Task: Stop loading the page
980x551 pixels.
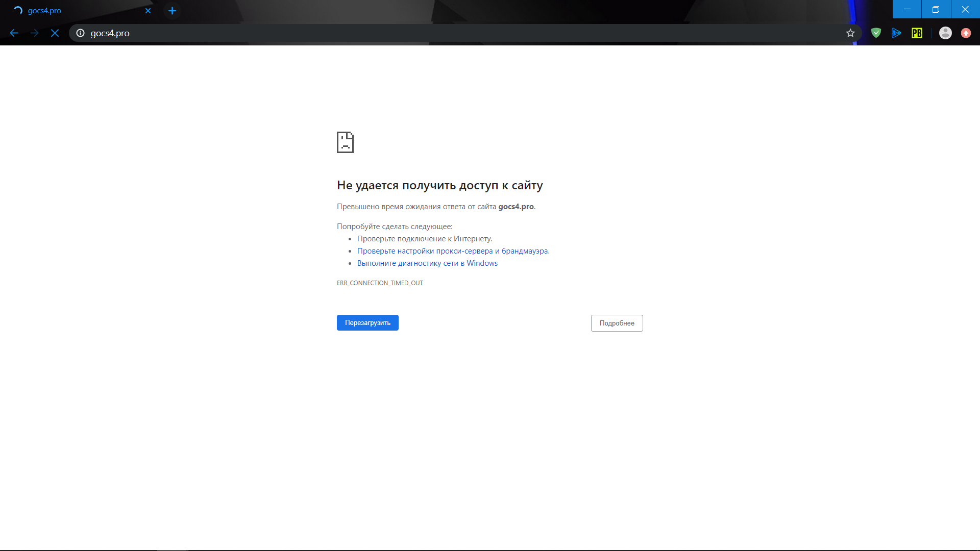Action: (x=55, y=33)
